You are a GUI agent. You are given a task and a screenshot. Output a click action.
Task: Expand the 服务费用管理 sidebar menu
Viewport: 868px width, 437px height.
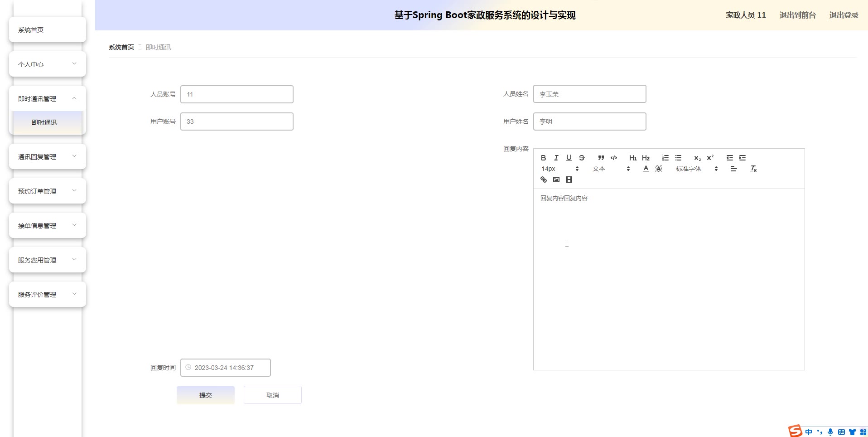pyautogui.click(x=48, y=260)
